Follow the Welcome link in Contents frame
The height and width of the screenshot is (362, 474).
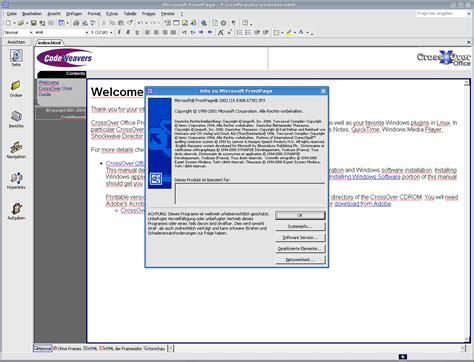coord(49,82)
